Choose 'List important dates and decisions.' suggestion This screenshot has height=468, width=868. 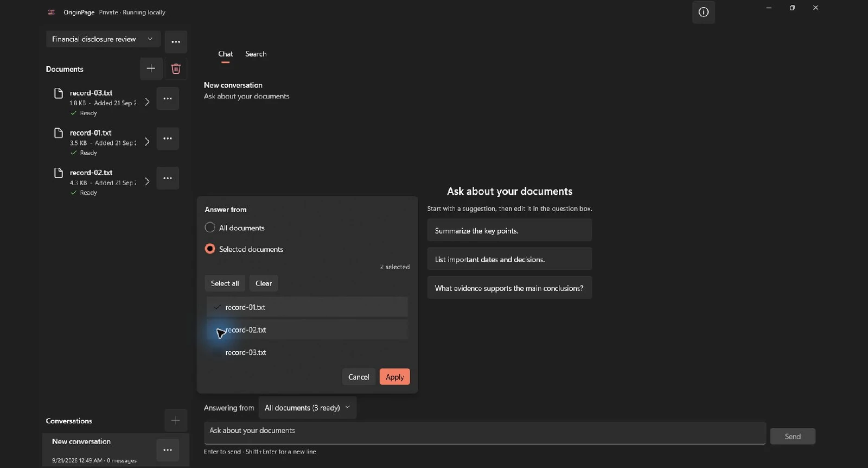point(509,259)
